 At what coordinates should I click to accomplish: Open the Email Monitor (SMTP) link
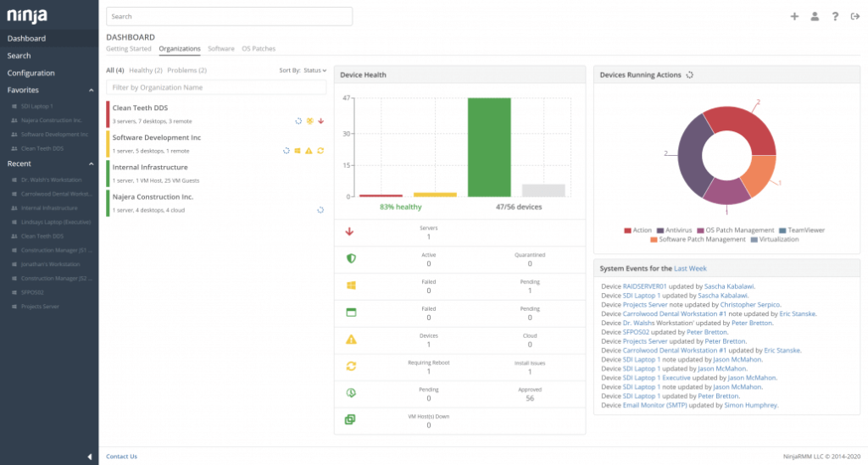coord(655,405)
